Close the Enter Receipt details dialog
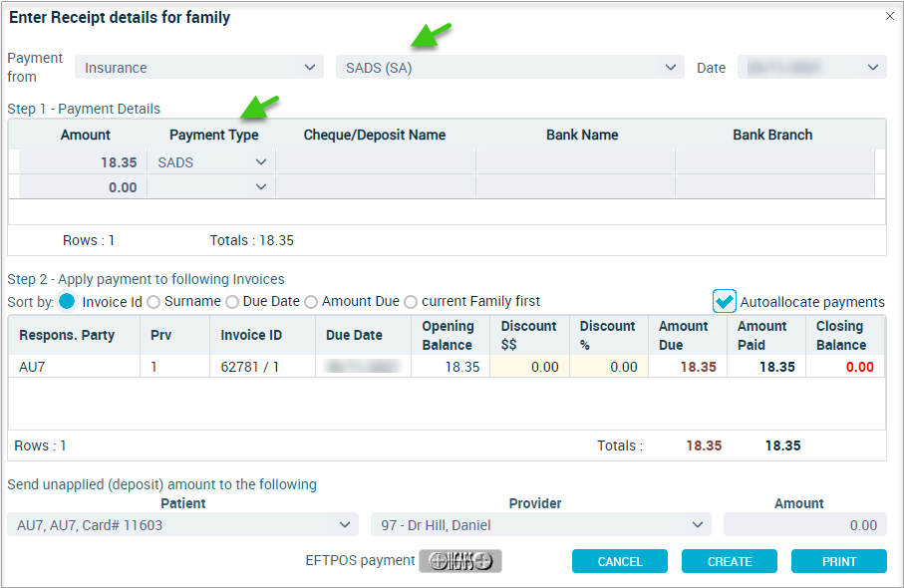 (890, 16)
